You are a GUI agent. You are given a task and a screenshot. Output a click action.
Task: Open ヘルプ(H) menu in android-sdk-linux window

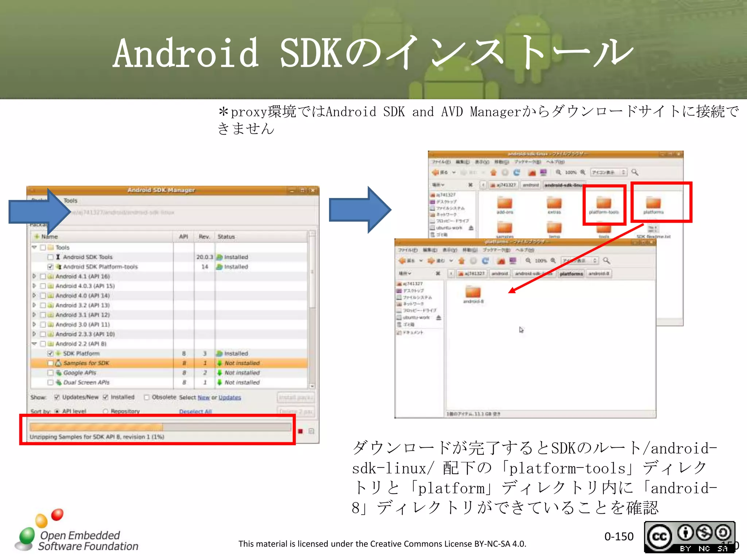point(556,162)
